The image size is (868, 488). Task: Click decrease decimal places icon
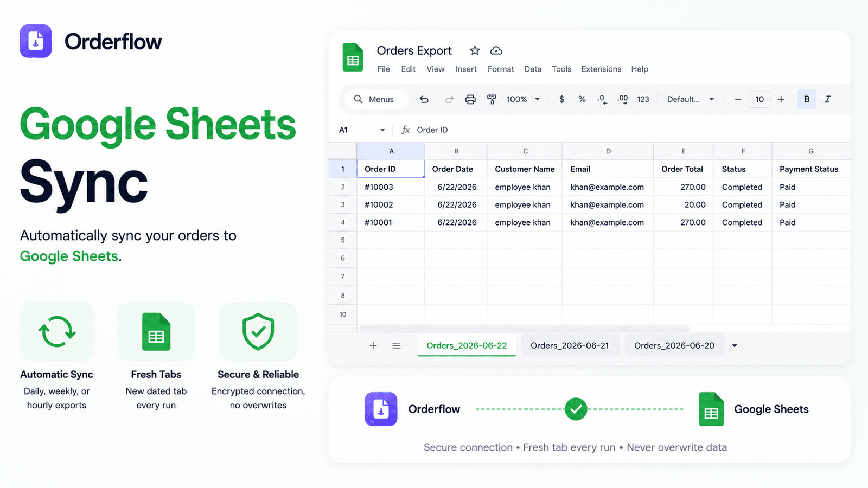602,99
